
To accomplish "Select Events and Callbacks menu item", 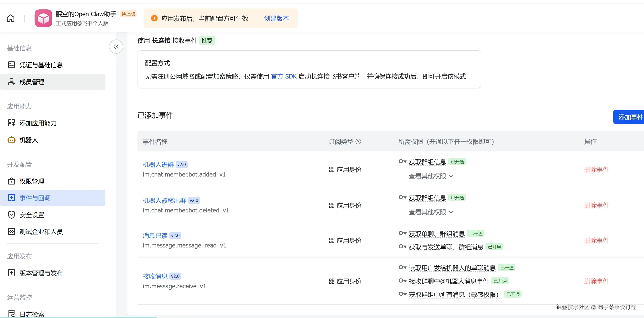I will click(x=35, y=198).
